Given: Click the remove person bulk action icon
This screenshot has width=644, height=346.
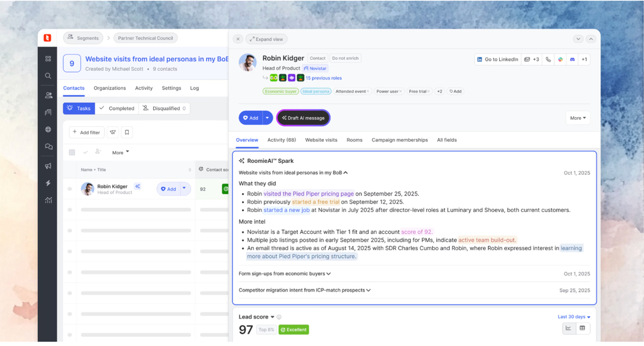Looking at the screenshot, I should tap(98, 152).
